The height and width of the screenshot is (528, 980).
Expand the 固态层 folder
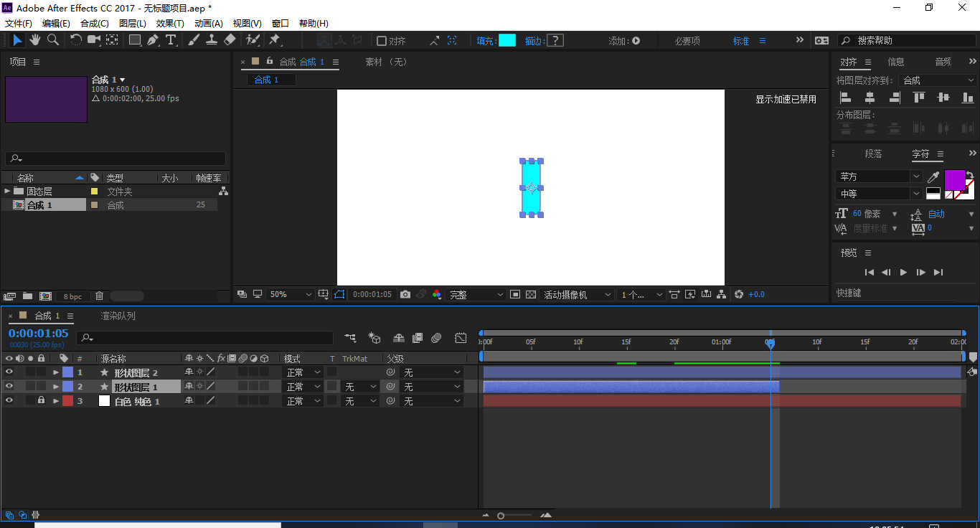7,191
